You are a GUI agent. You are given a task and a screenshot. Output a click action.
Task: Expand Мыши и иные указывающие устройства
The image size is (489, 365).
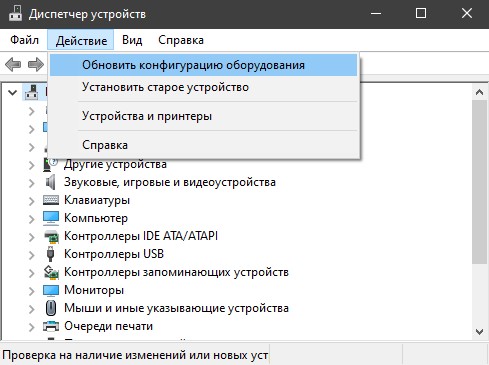point(31,309)
